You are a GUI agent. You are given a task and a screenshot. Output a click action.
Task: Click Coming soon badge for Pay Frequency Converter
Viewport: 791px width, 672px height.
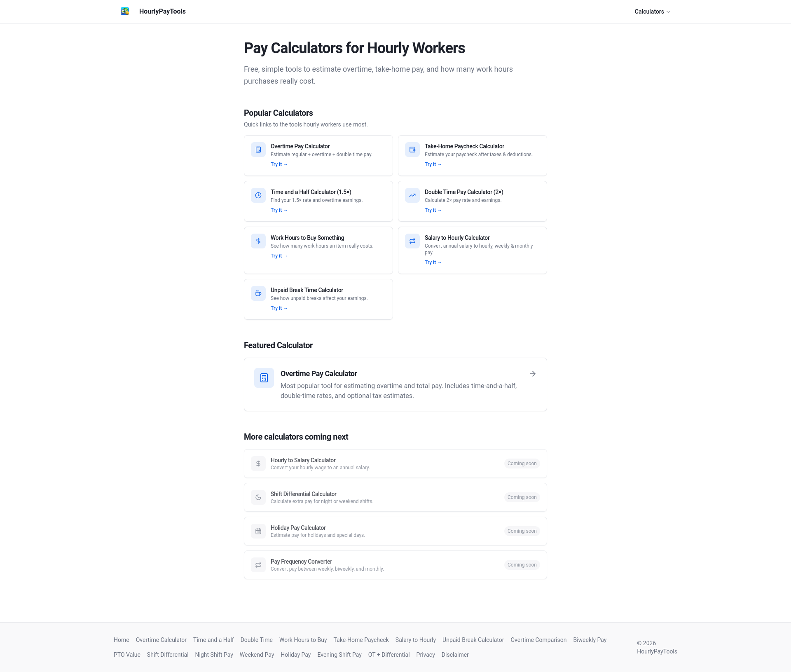pos(522,565)
